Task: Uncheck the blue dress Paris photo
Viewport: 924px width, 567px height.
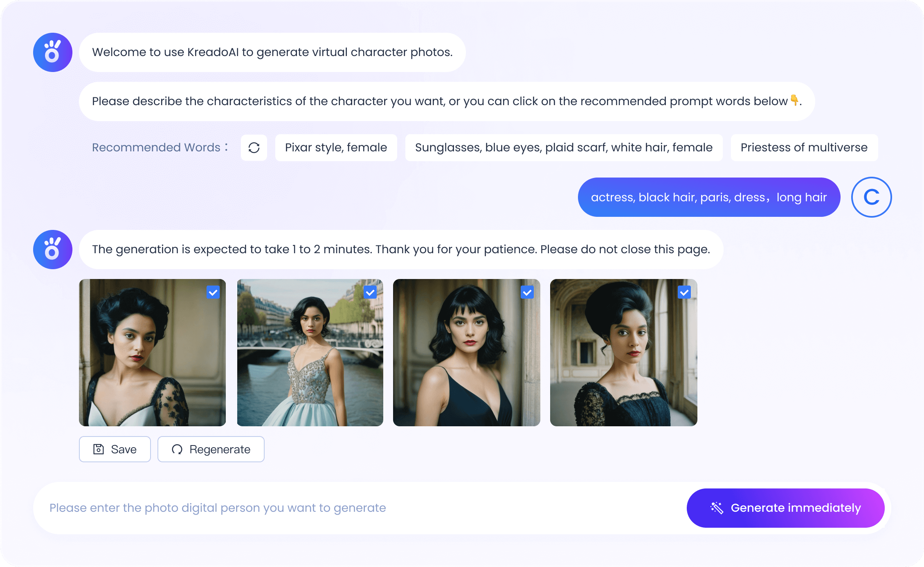Action: 370,292
